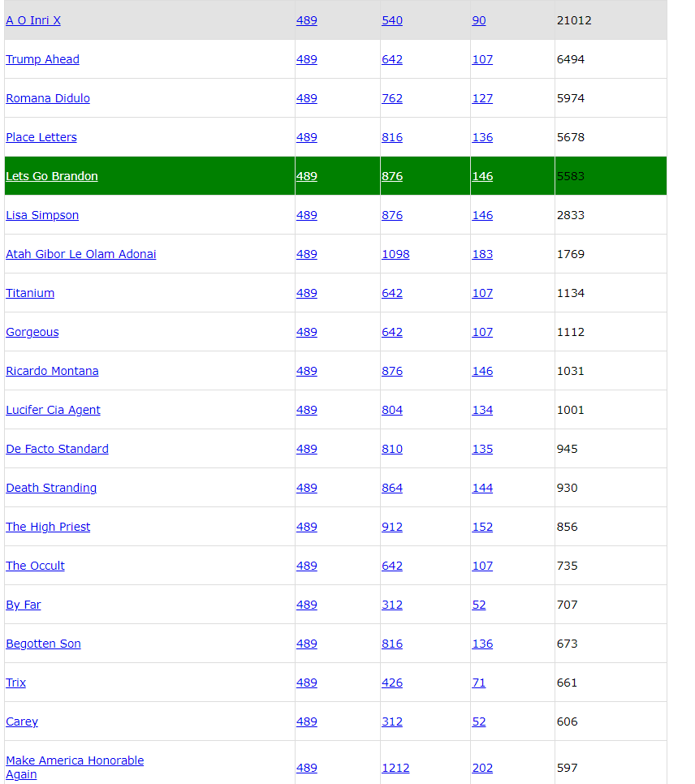Screen dimensions: 695x784
Task: Click 144 in the Death Stranding row
Action: [482, 489]
